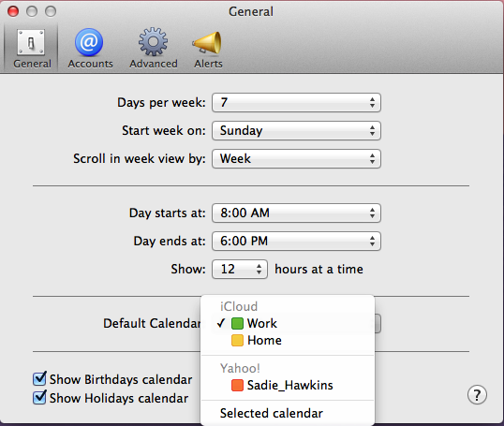Viewport: 504px width, 426px height.
Task: Toggle Show Birthdays calendar checkbox
Action: pyautogui.click(x=39, y=379)
